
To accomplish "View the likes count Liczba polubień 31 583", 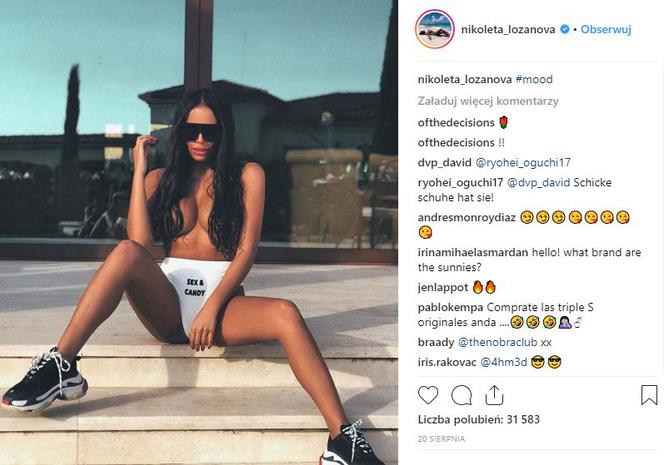I will pos(479,420).
